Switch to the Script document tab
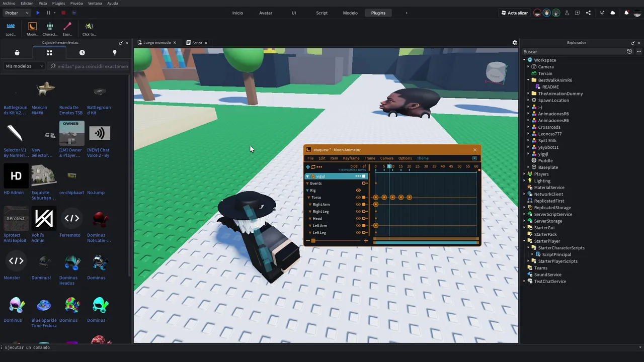 coord(197,43)
